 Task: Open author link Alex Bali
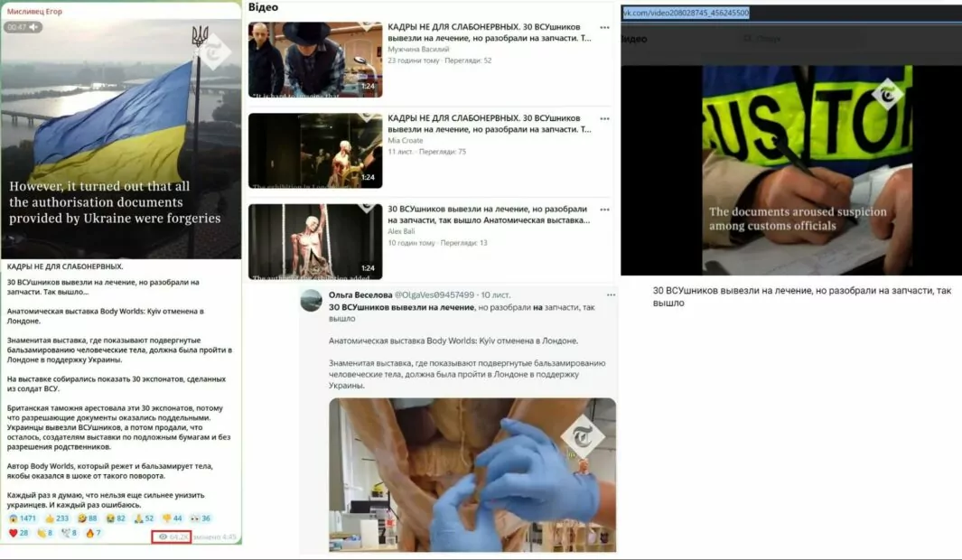(x=401, y=231)
